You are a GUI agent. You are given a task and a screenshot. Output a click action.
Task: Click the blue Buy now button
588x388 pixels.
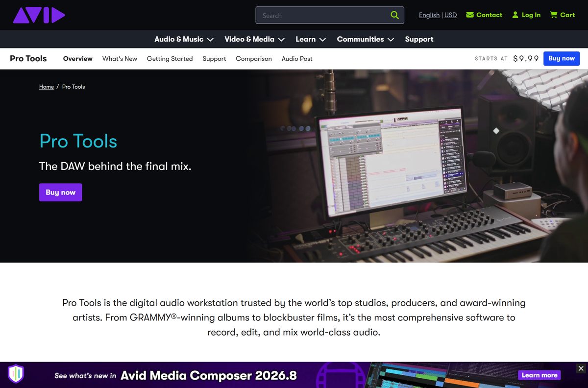562,58
